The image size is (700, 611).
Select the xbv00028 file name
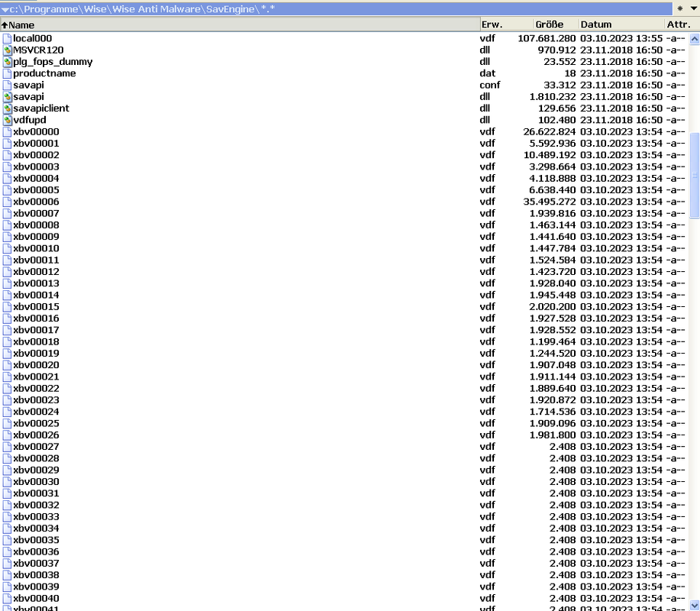point(36,458)
